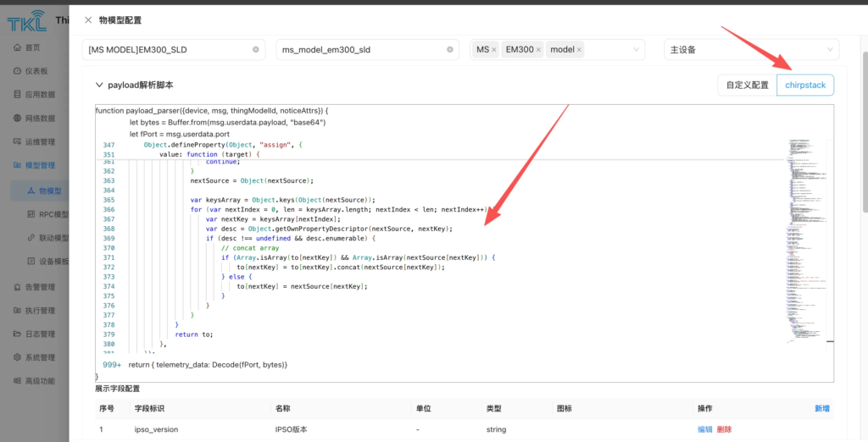Click 新增 to add a display field

point(822,408)
